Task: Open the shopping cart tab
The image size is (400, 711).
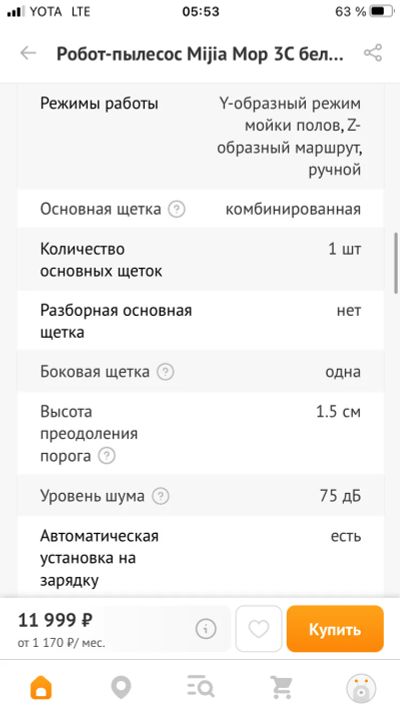Action: coord(281,687)
